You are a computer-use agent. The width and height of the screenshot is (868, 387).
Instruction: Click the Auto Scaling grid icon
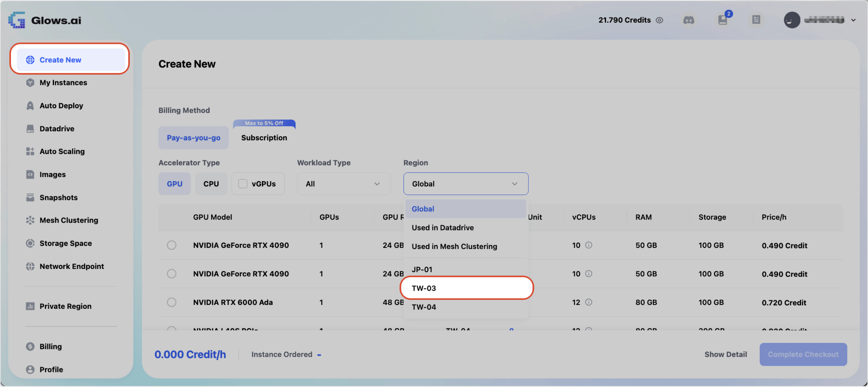click(x=30, y=151)
